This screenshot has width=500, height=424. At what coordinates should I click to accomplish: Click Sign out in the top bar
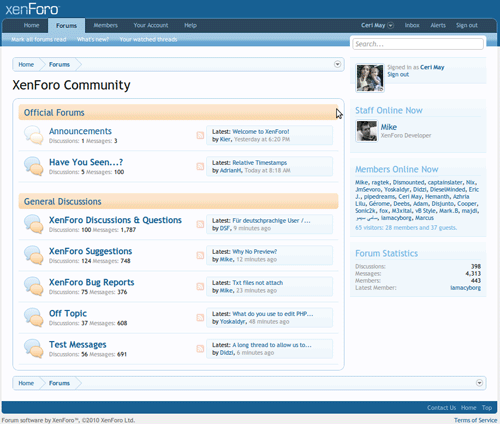pos(467,25)
